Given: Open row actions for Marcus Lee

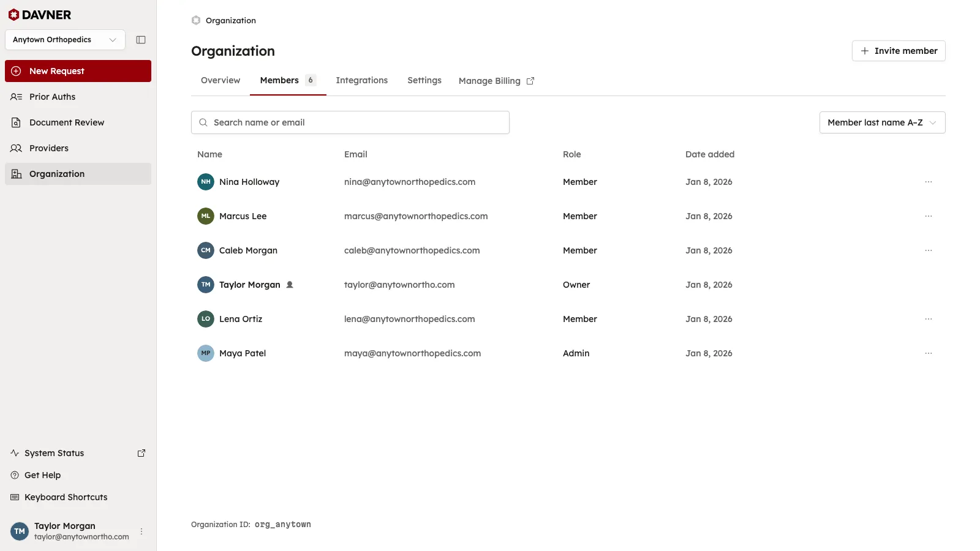Looking at the screenshot, I should [x=929, y=216].
